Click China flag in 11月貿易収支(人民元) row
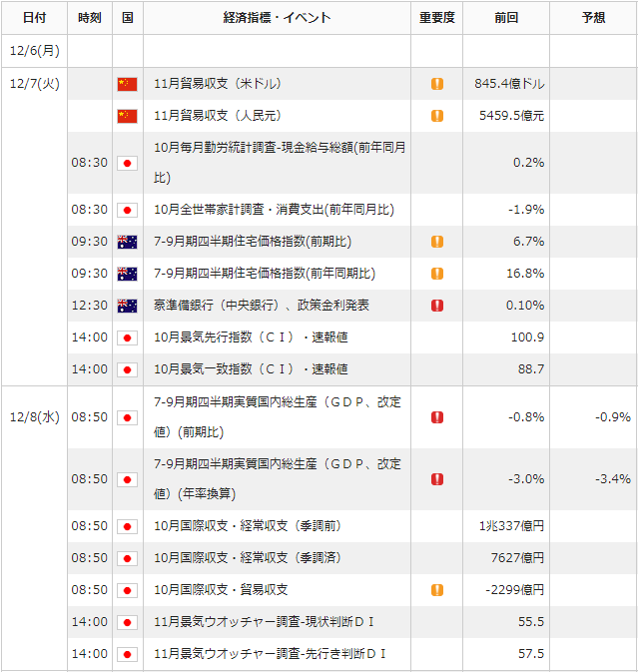Screen dimensions: 638x672 tap(127, 116)
